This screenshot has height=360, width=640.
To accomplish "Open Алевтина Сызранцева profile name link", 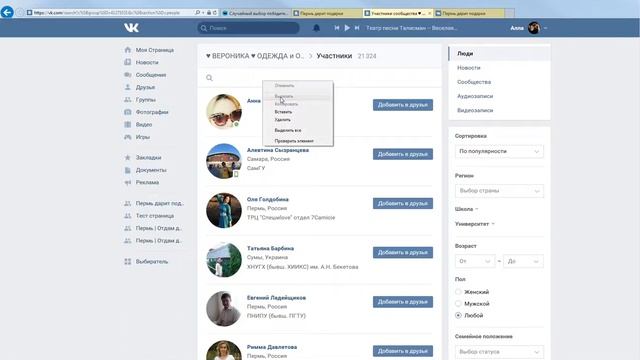I will pyautogui.click(x=278, y=150).
